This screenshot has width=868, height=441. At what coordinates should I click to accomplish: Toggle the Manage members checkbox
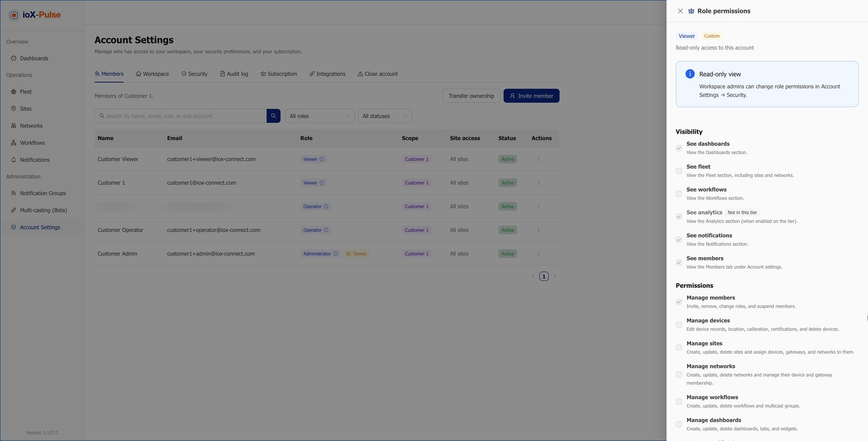[x=679, y=302]
